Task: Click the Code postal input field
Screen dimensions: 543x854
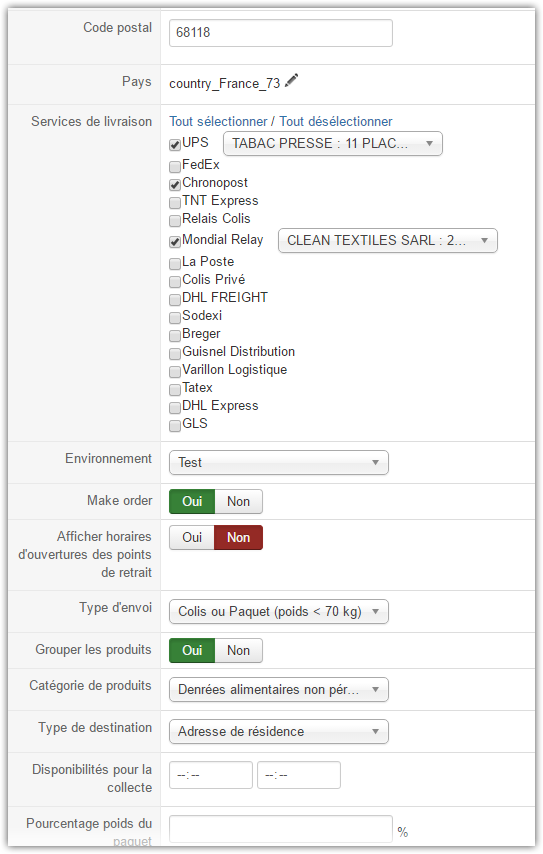Action: [x=280, y=33]
